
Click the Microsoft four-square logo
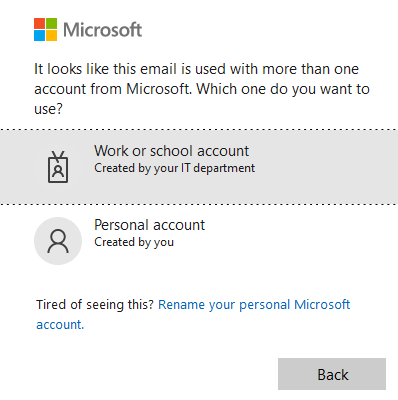pyautogui.click(x=45, y=30)
